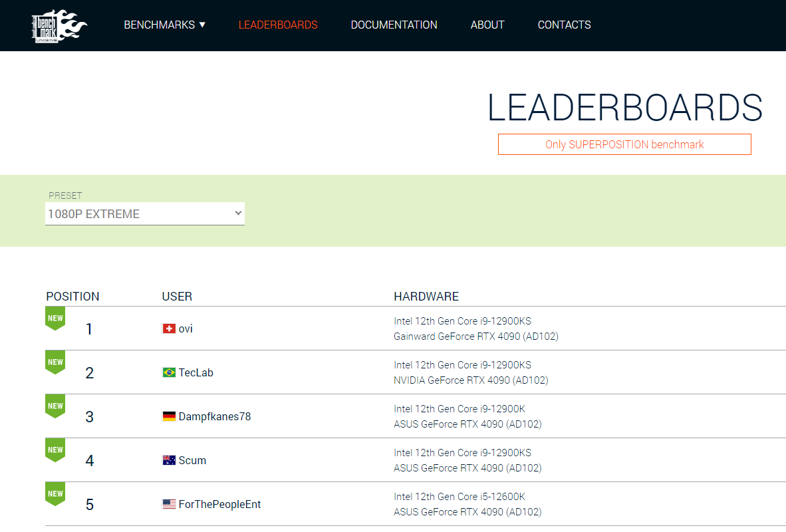Image resolution: width=786 pixels, height=532 pixels.
Task: Click the POSITION column header
Action: tap(72, 297)
